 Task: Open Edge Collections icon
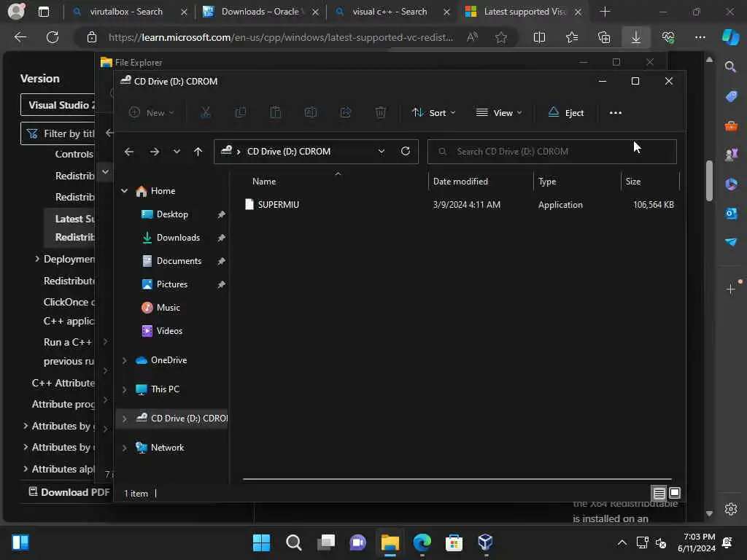[604, 37]
